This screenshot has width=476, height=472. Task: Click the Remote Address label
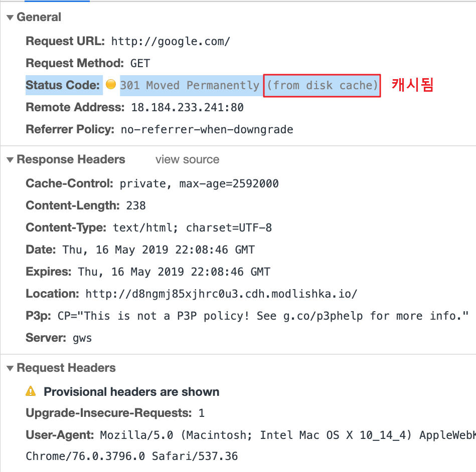[75, 107]
